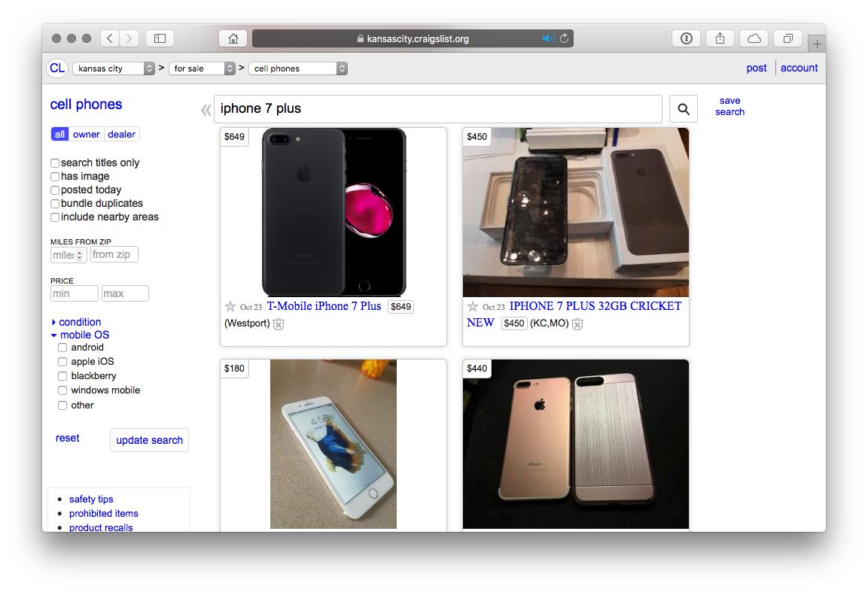The height and width of the screenshot is (592, 868).
Task: Click the search magnifying glass icon
Action: click(x=683, y=108)
